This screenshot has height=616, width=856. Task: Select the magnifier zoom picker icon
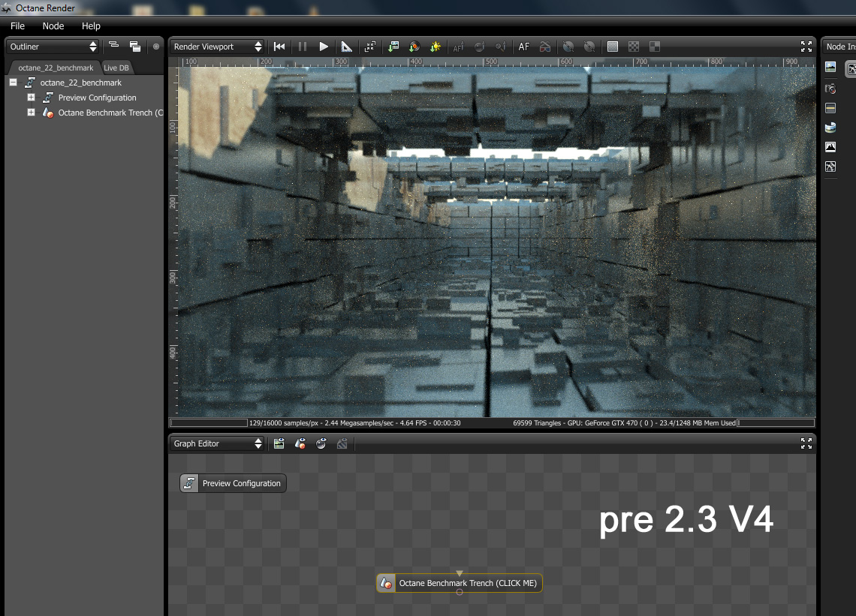pyautogui.click(x=501, y=47)
